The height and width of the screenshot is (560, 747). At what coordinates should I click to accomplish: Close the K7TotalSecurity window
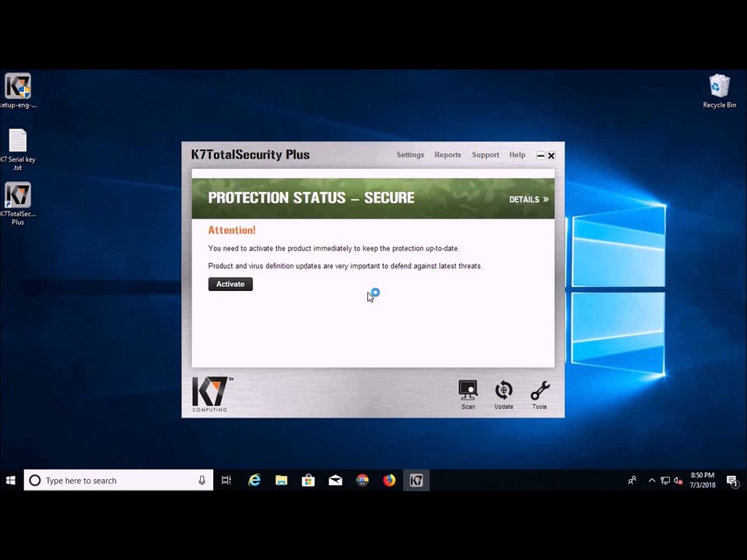pos(551,156)
